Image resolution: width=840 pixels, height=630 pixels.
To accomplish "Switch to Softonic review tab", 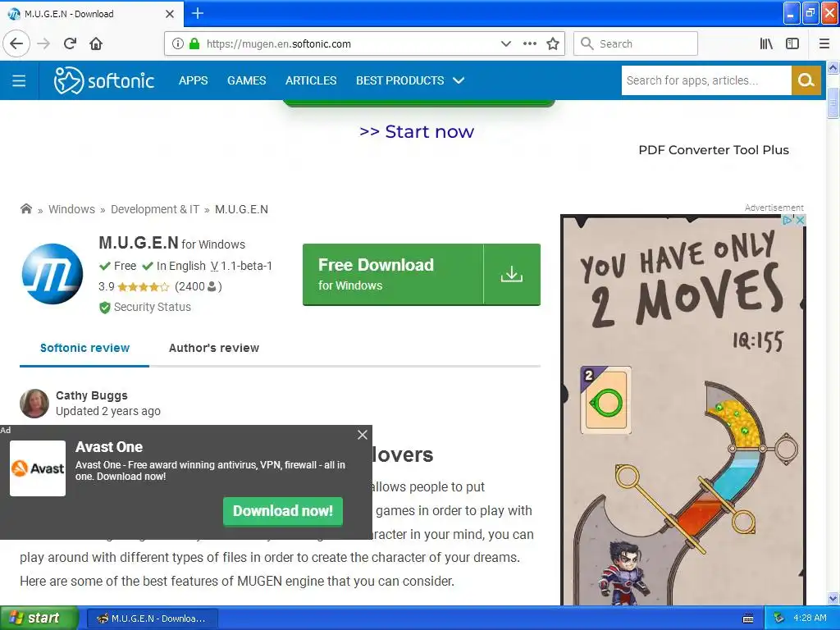I will point(84,348).
